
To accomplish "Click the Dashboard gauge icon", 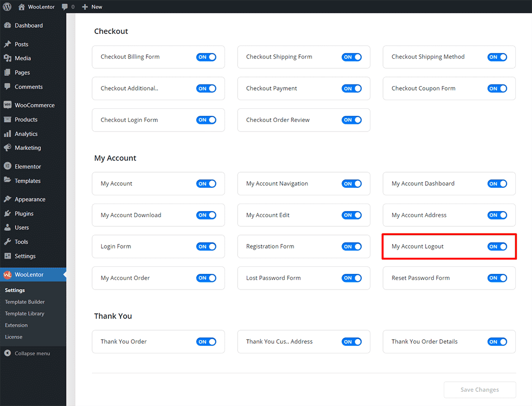I will [8, 25].
